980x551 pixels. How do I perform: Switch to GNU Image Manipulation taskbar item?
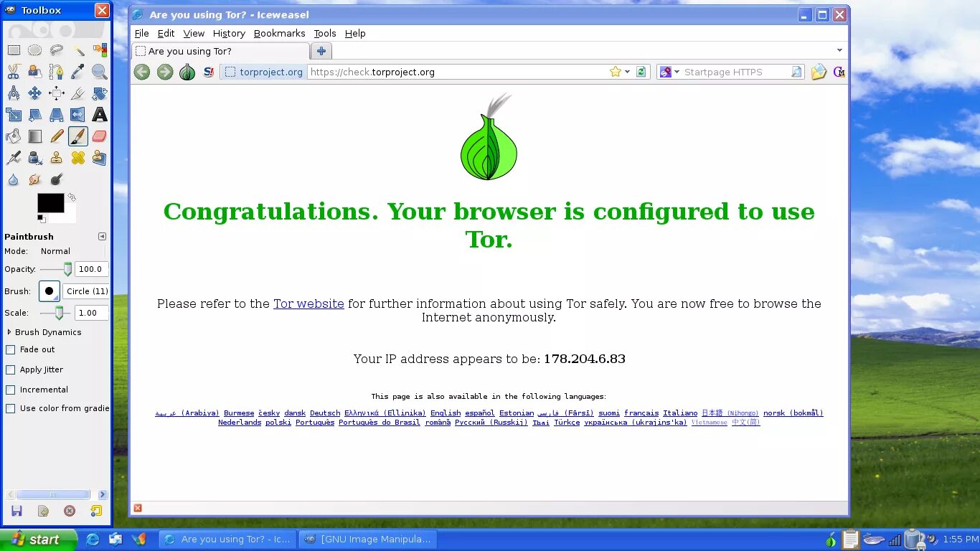click(x=368, y=540)
